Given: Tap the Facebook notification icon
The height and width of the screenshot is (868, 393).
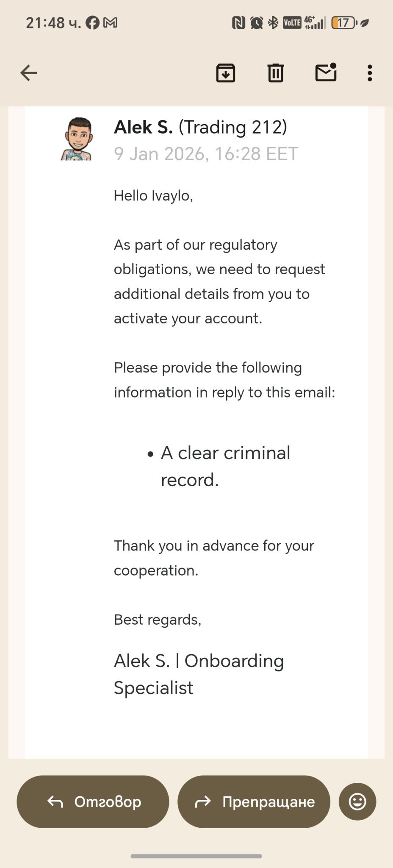Looking at the screenshot, I should point(92,22).
